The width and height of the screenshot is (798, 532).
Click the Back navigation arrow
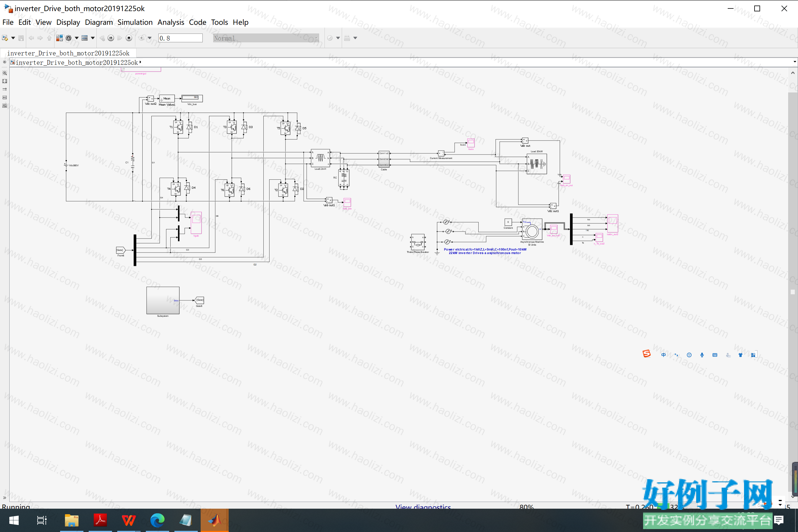click(x=31, y=38)
